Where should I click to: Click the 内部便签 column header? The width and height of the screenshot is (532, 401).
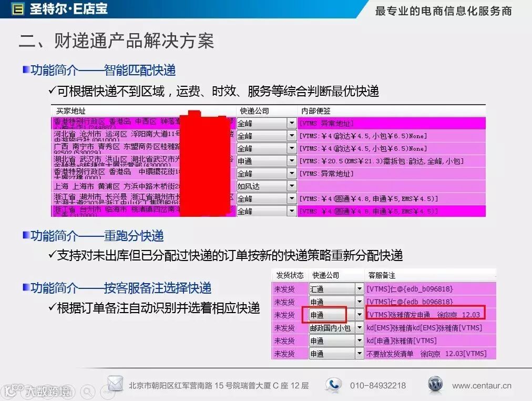[316, 111]
